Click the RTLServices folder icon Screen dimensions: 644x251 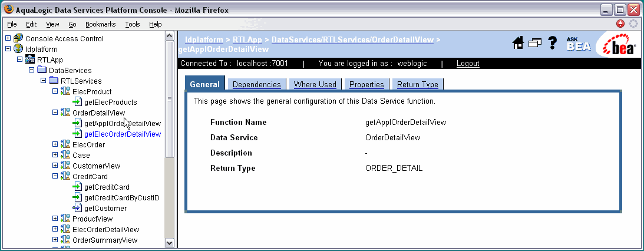(54, 81)
